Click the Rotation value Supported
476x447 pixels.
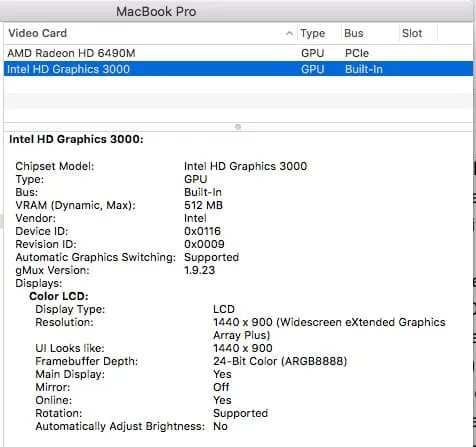pyautogui.click(x=240, y=413)
